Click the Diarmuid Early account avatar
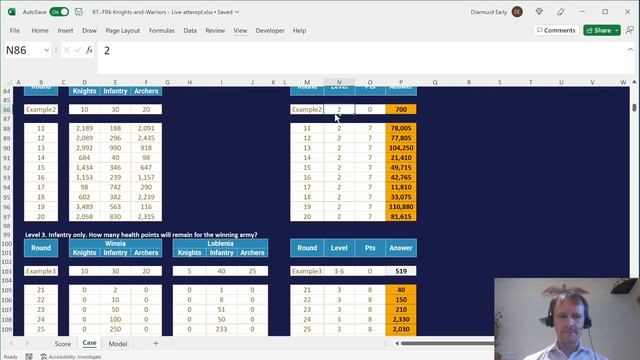This screenshot has height=360, width=640. tap(517, 12)
